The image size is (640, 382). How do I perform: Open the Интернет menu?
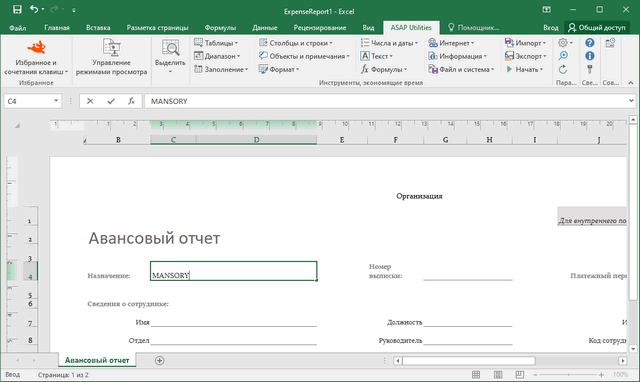point(451,43)
